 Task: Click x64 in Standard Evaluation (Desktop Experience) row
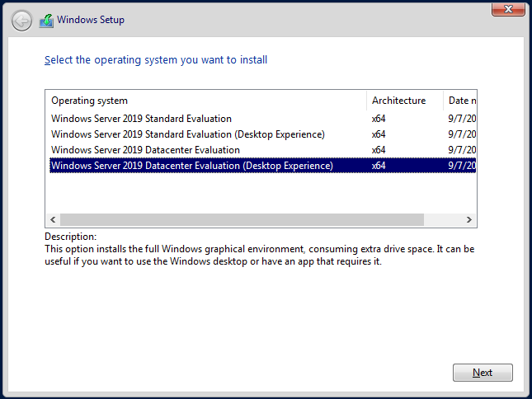(379, 134)
